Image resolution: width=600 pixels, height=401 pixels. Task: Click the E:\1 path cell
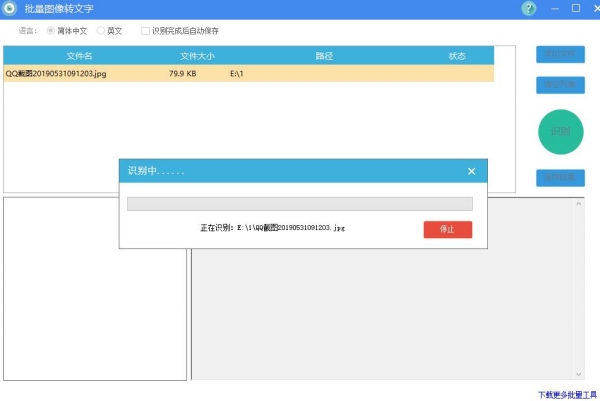click(236, 73)
